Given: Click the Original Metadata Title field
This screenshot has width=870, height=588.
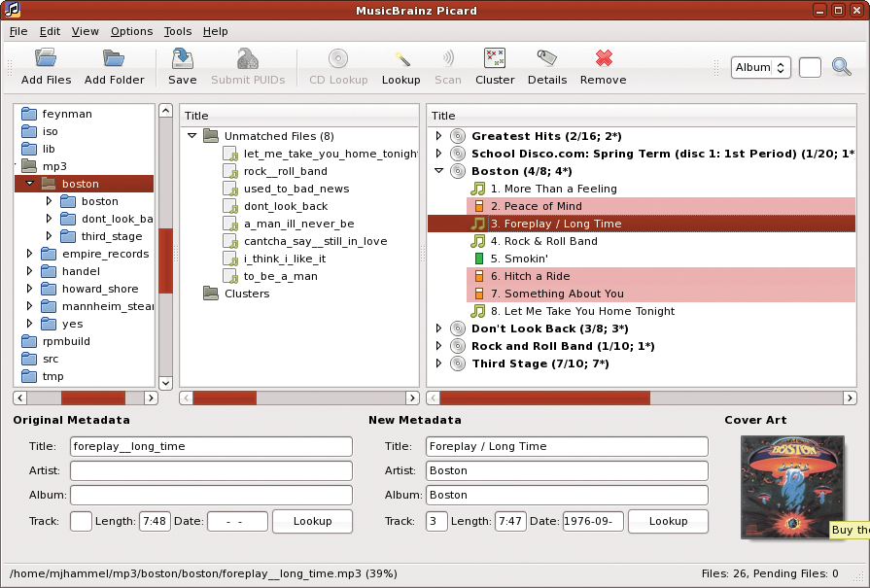Looking at the screenshot, I should [211, 446].
